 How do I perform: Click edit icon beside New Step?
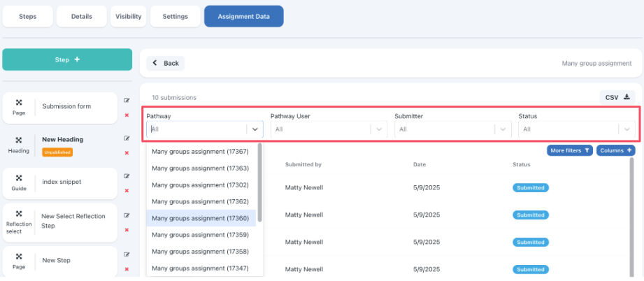point(127,254)
